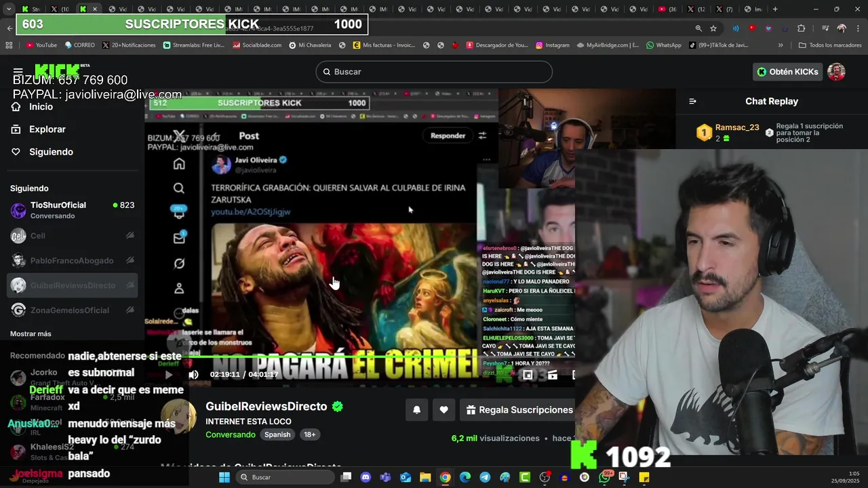This screenshot has height=488, width=868.
Task: Switch to Chrome in the taskbar
Action: tap(445, 477)
